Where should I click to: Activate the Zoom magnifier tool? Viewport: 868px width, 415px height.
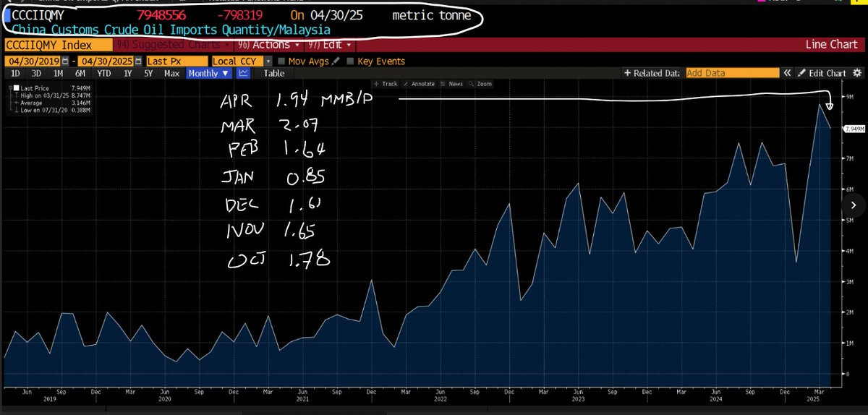[480, 84]
